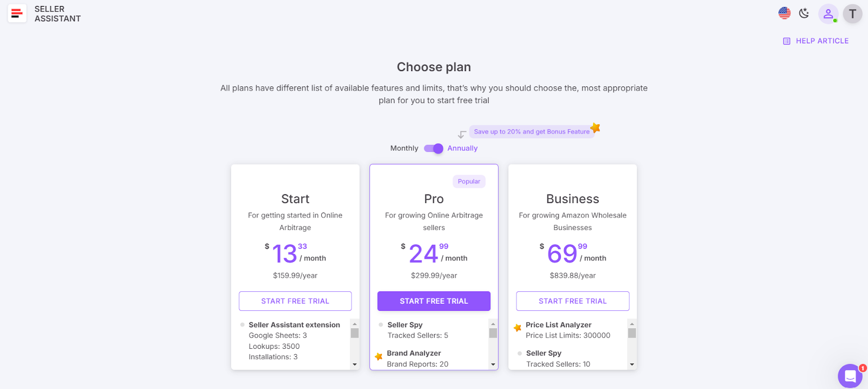The width and height of the screenshot is (868, 389).
Task: Start free trial on the Start plan
Action: (x=295, y=301)
